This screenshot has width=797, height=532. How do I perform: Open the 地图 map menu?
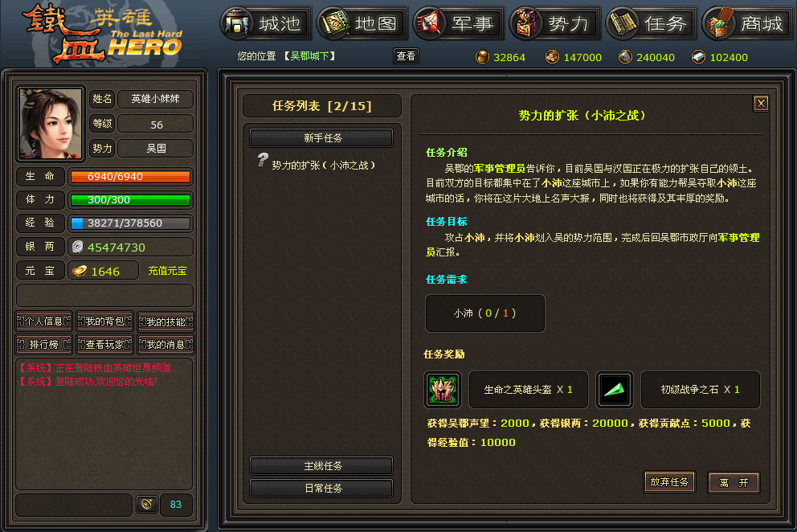362,23
